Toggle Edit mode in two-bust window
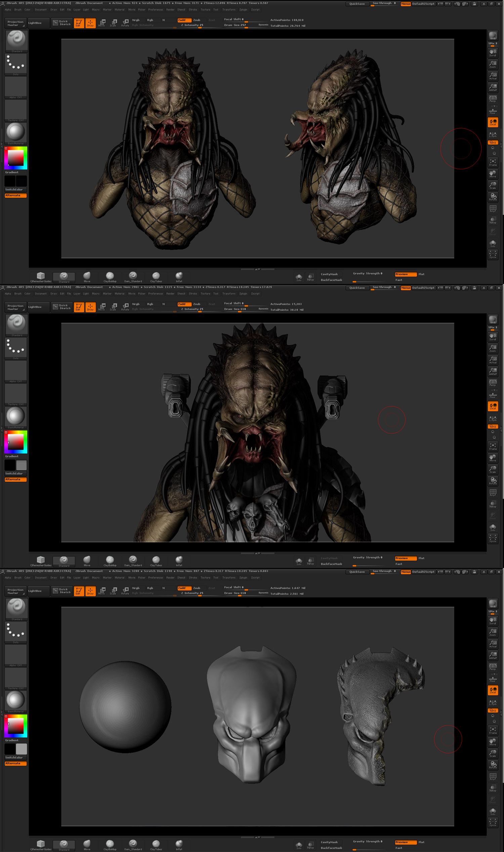This screenshot has height=852, width=504. point(78,23)
